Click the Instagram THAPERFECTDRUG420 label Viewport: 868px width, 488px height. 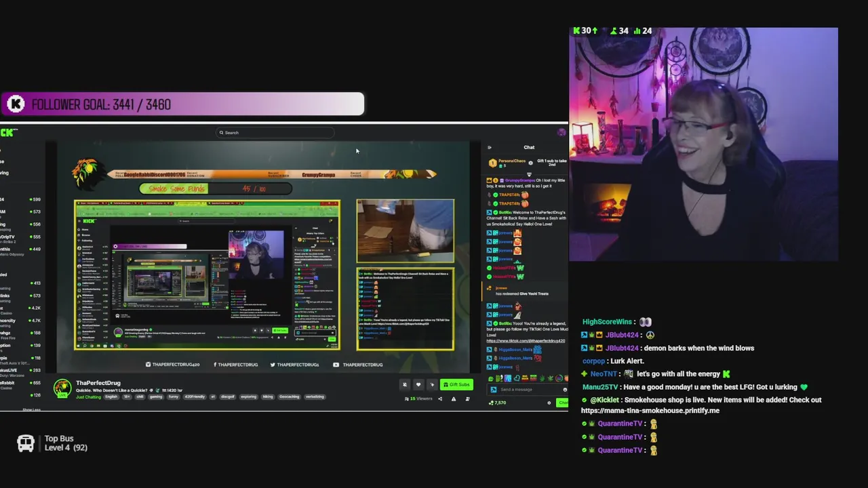(173, 365)
